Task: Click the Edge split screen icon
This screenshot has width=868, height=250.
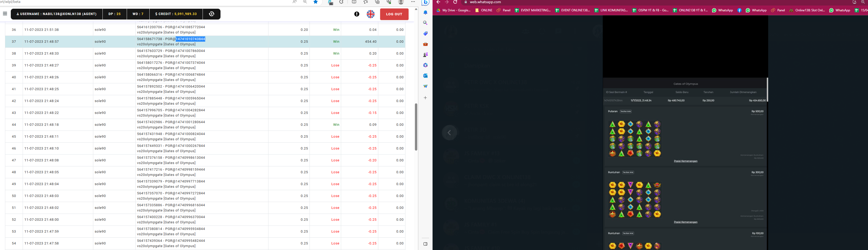Action: coord(354,2)
